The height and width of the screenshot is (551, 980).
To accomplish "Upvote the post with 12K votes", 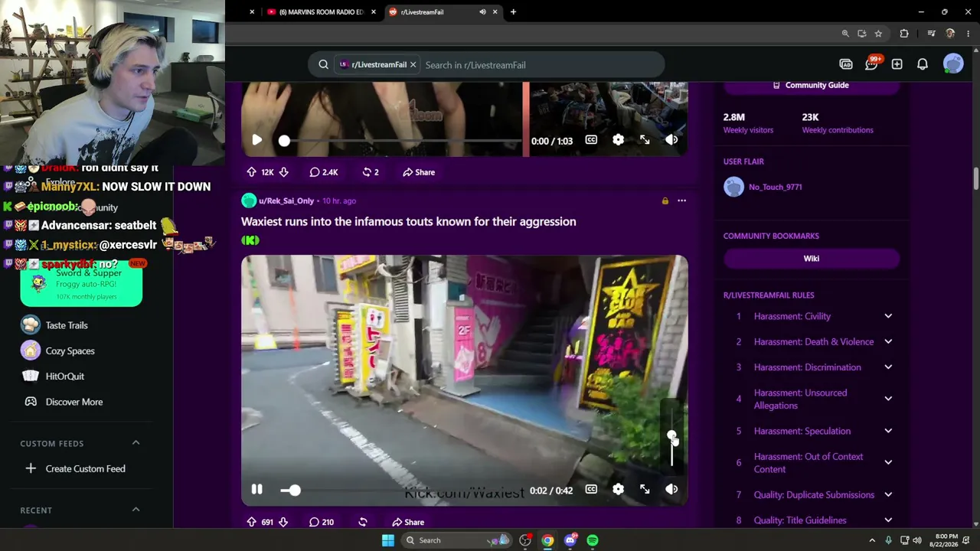I will pyautogui.click(x=251, y=172).
